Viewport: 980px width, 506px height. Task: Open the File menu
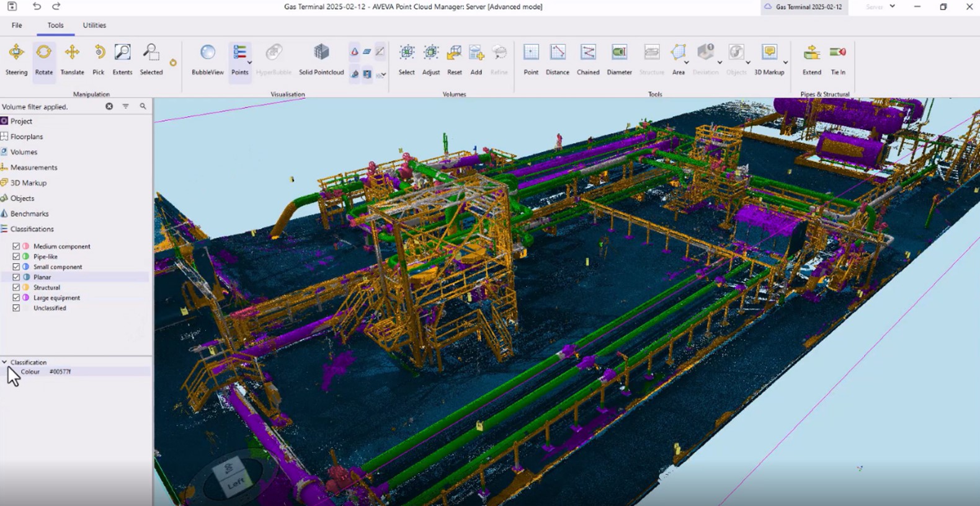(17, 25)
